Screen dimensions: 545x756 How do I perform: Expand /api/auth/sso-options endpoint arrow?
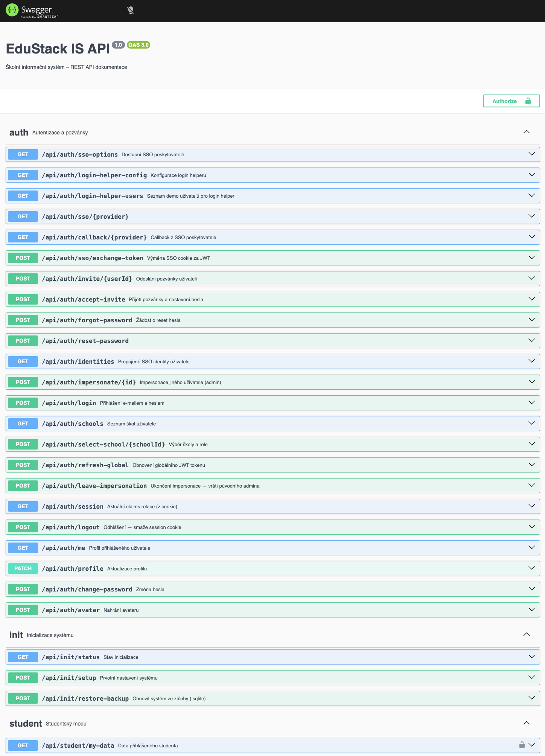[x=532, y=154]
